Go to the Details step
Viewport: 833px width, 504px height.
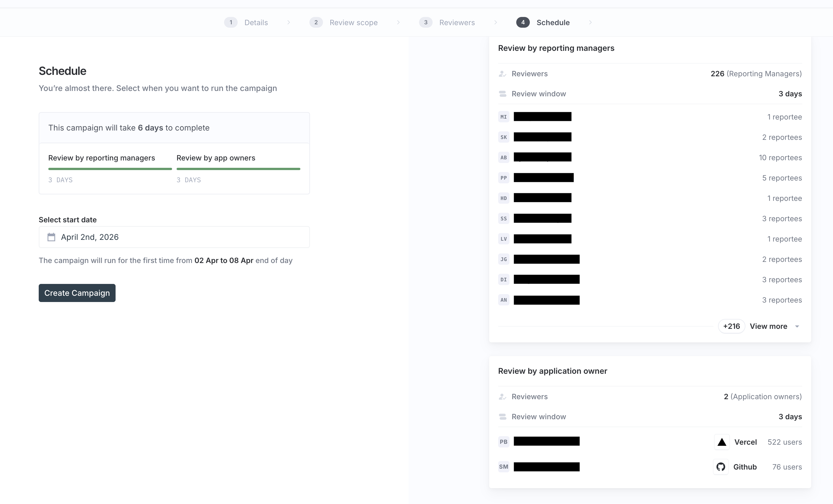click(255, 23)
